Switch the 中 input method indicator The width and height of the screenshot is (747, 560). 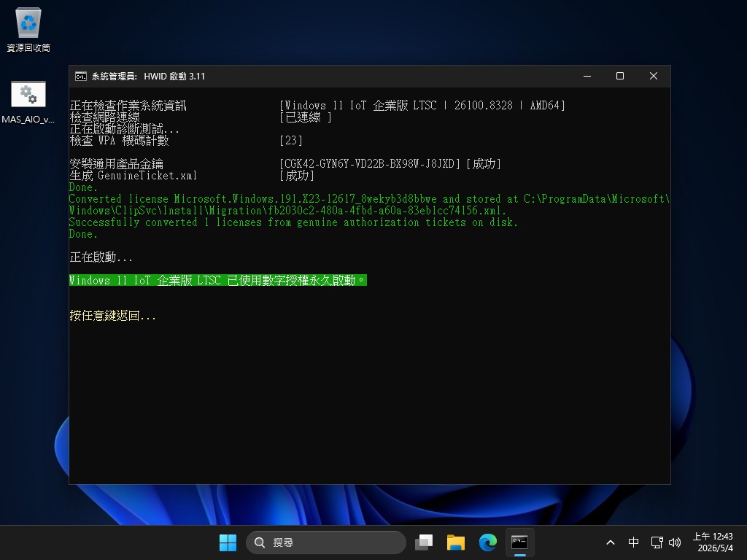pyautogui.click(x=633, y=542)
